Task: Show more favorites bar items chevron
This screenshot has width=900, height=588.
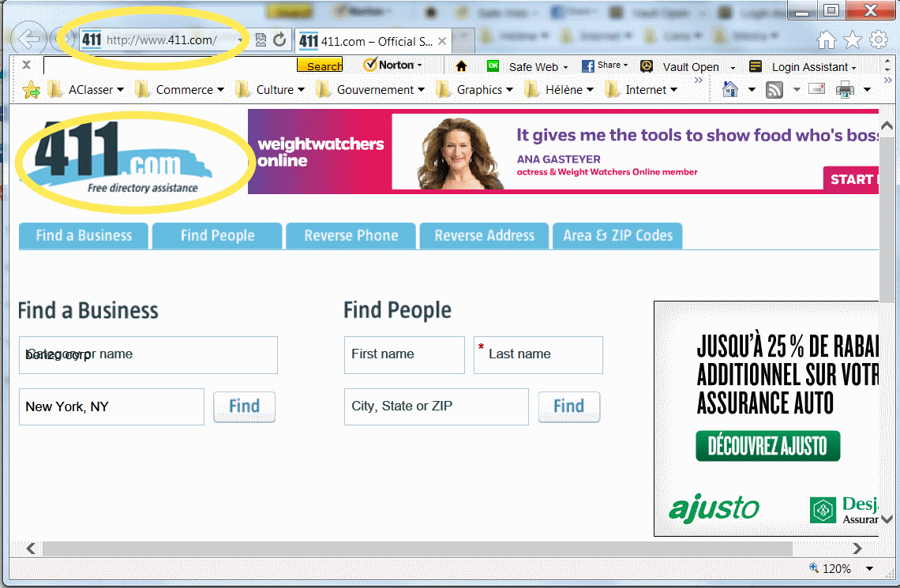Action: click(x=698, y=81)
